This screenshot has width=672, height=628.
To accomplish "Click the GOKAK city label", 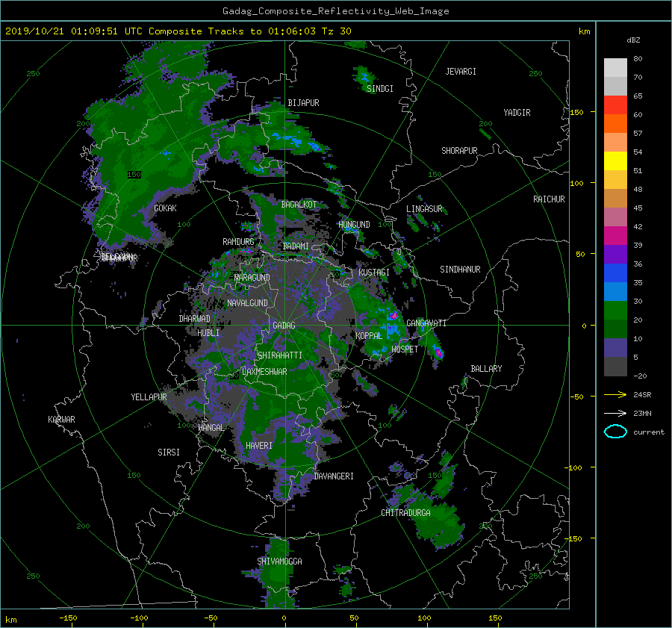I will (165, 208).
